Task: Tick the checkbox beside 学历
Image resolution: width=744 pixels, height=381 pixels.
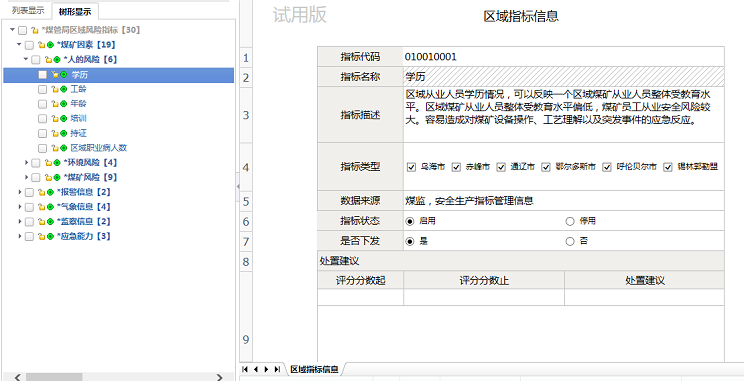Action: 43,74
